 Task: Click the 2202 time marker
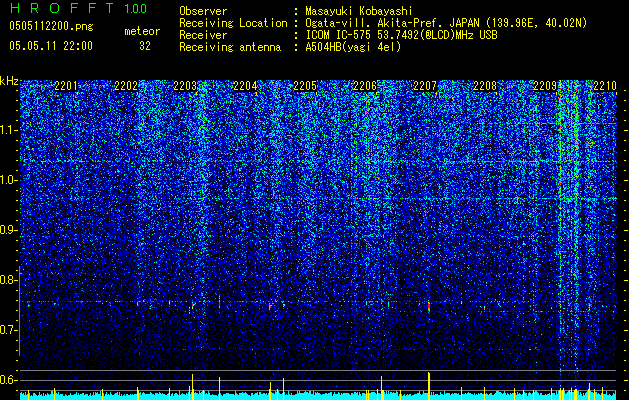click(126, 86)
